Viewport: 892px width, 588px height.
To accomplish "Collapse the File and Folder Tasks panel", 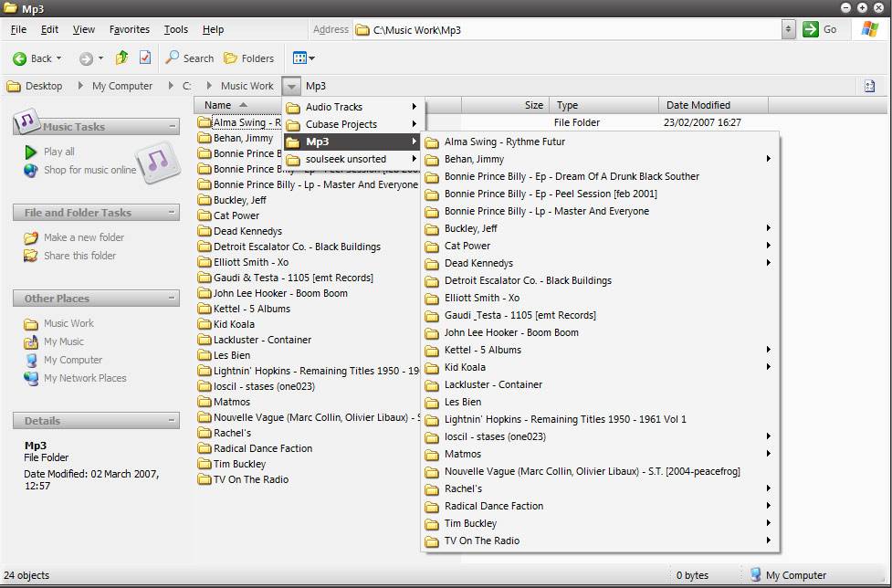I will [172, 212].
